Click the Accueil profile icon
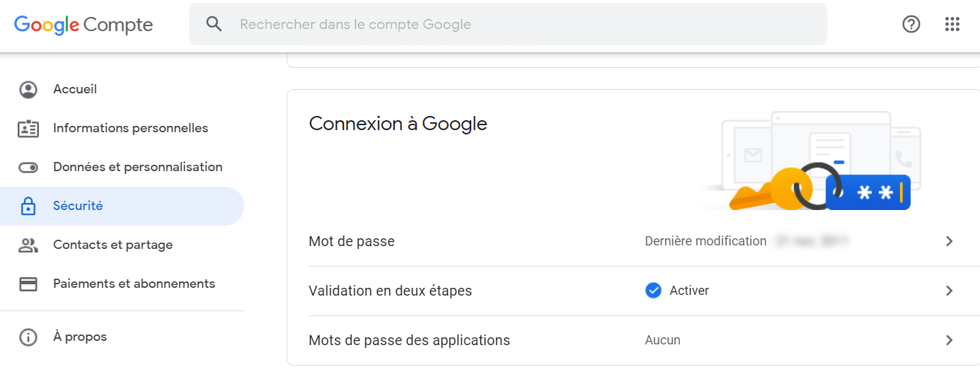The width and height of the screenshot is (980, 384). (28, 90)
